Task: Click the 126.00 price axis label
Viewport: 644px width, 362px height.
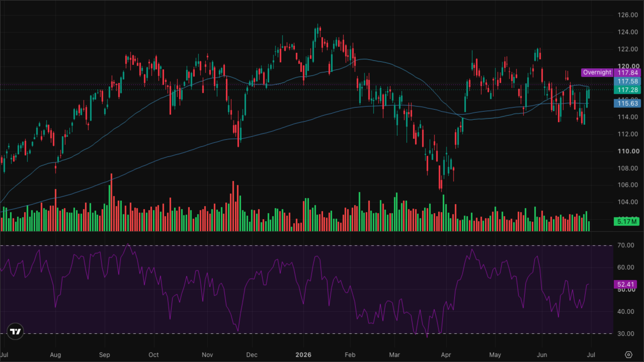Action: click(x=628, y=15)
